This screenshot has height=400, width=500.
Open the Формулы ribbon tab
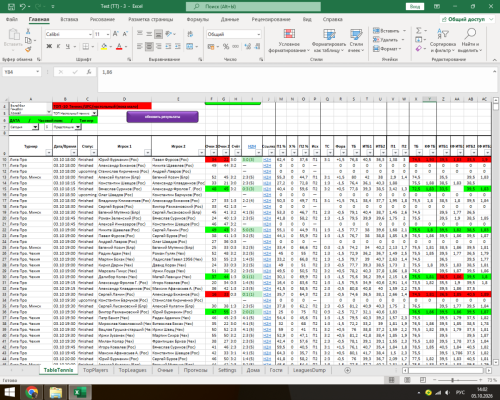pos(197,19)
